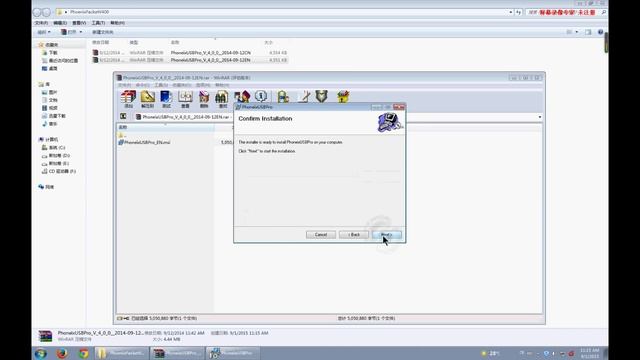Click the Name column header in WinRAR
Viewport: 640px width, 360px height.
[165, 127]
